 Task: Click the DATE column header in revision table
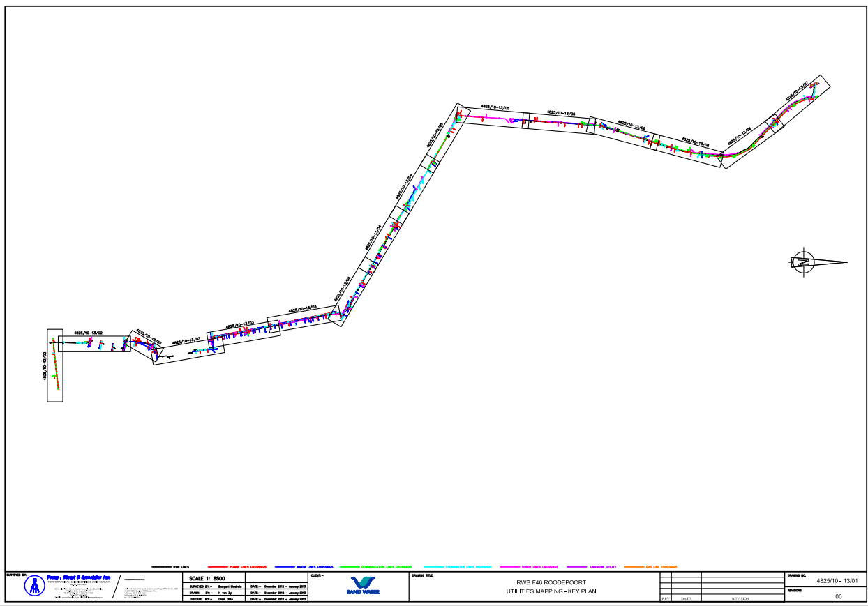[686, 598]
